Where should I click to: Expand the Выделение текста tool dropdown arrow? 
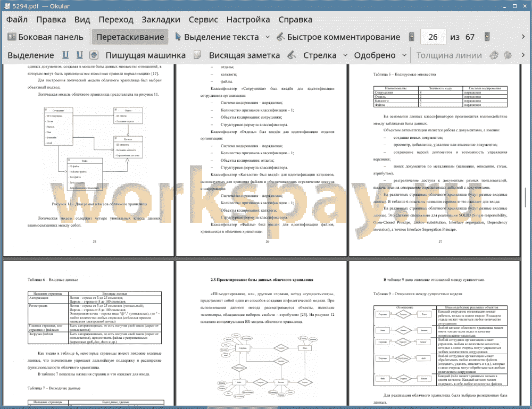(x=268, y=37)
